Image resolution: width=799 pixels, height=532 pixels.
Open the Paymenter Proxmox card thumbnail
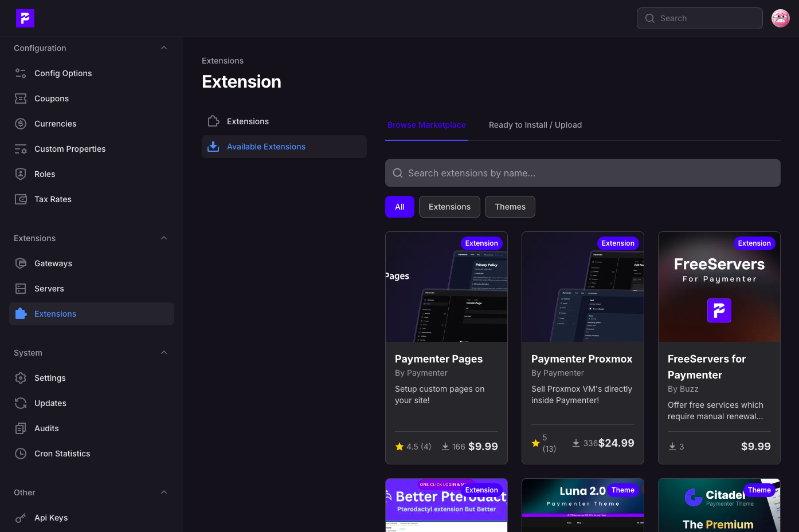click(x=583, y=287)
